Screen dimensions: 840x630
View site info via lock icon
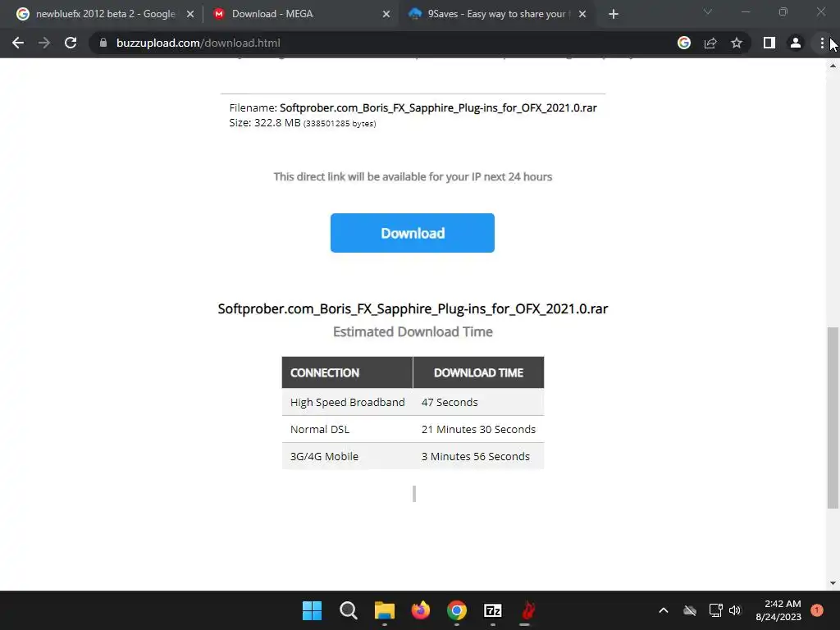pos(103,43)
